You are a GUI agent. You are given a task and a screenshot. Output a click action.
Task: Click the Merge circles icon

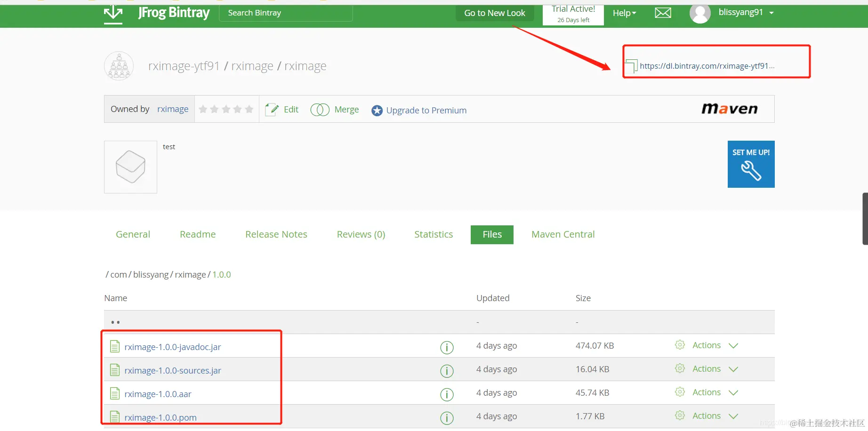320,110
